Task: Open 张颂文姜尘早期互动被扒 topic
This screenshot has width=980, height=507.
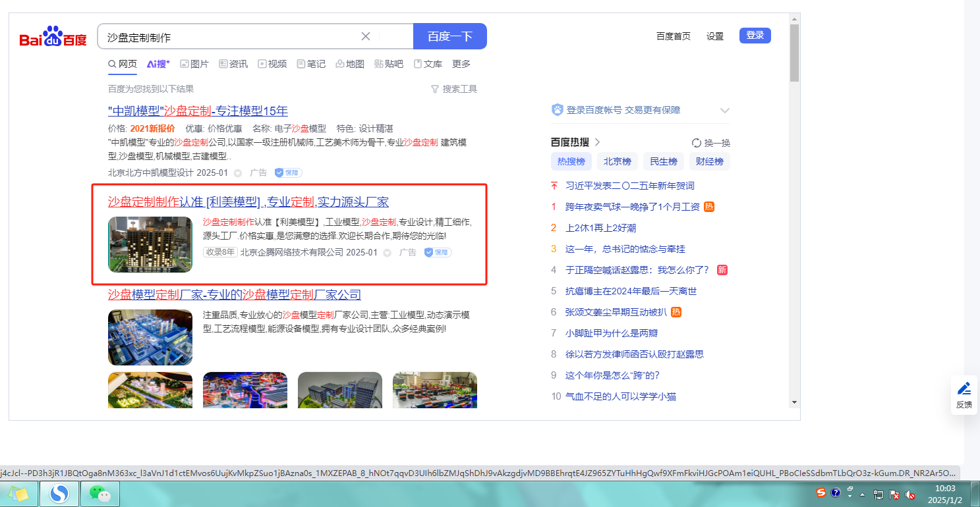Action: pyautogui.click(x=616, y=312)
